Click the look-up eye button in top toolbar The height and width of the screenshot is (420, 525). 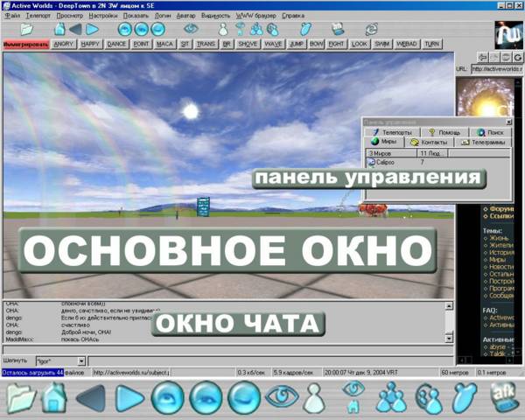(125, 29)
